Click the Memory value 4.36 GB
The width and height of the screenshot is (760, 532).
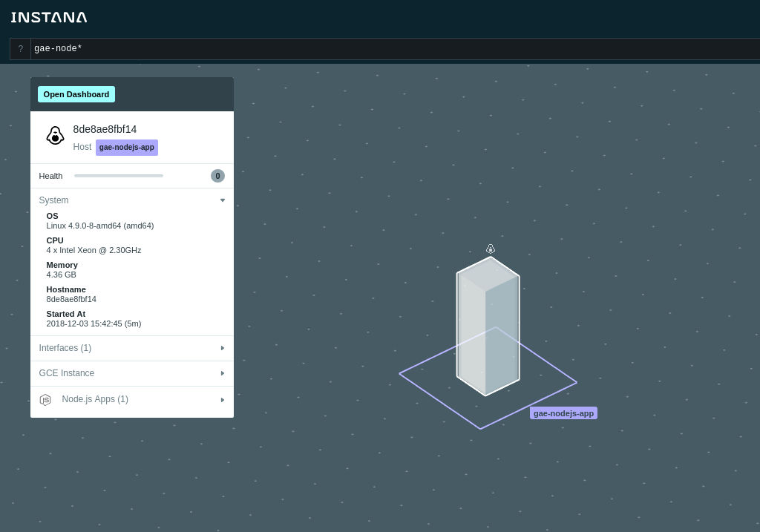61,275
